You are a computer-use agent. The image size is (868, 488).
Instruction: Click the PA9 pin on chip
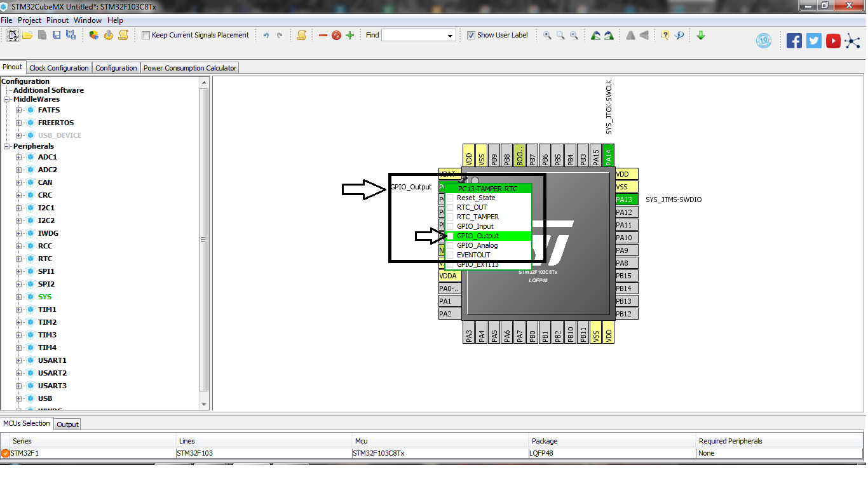(x=626, y=250)
